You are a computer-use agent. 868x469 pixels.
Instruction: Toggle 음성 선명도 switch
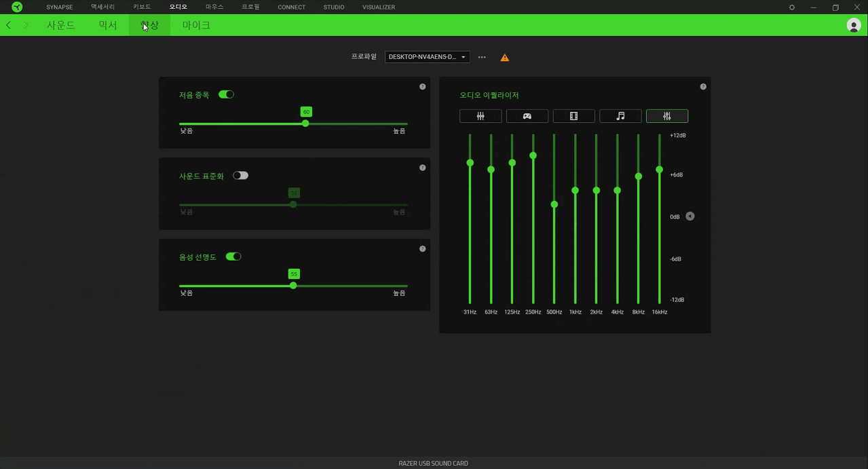coord(233,257)
